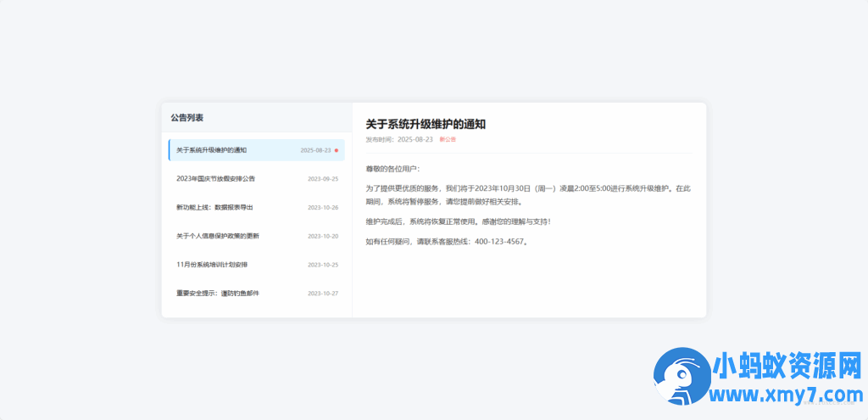Click the 新公告 red tag
This screenshot has width=868, height=420.
(448, 139)
